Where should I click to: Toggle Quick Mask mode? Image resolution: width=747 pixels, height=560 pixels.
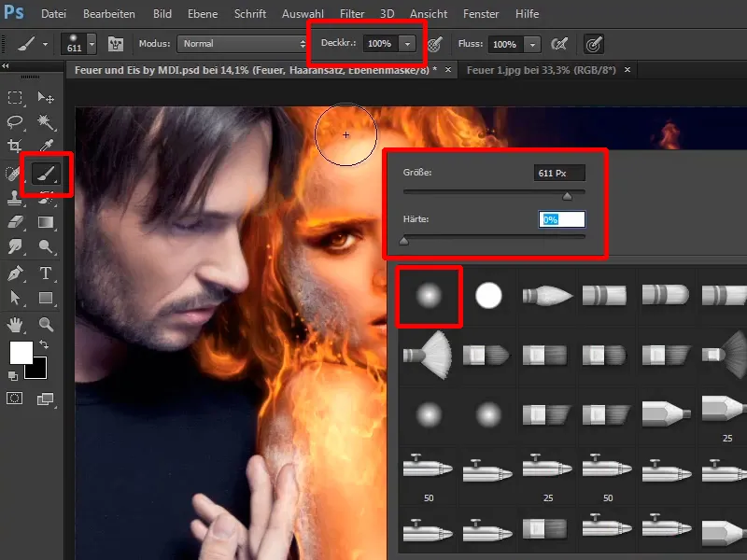coord(14,399)
